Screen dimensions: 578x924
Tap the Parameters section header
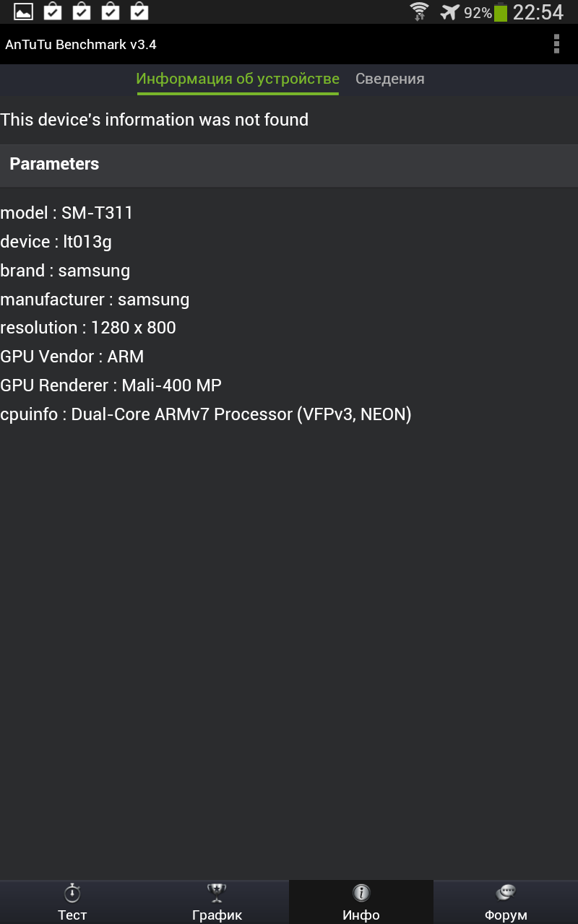point(289,165)
